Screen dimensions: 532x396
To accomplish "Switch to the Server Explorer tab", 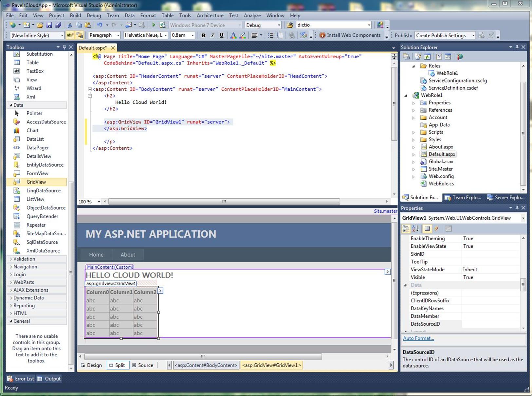I will point(506,197).
